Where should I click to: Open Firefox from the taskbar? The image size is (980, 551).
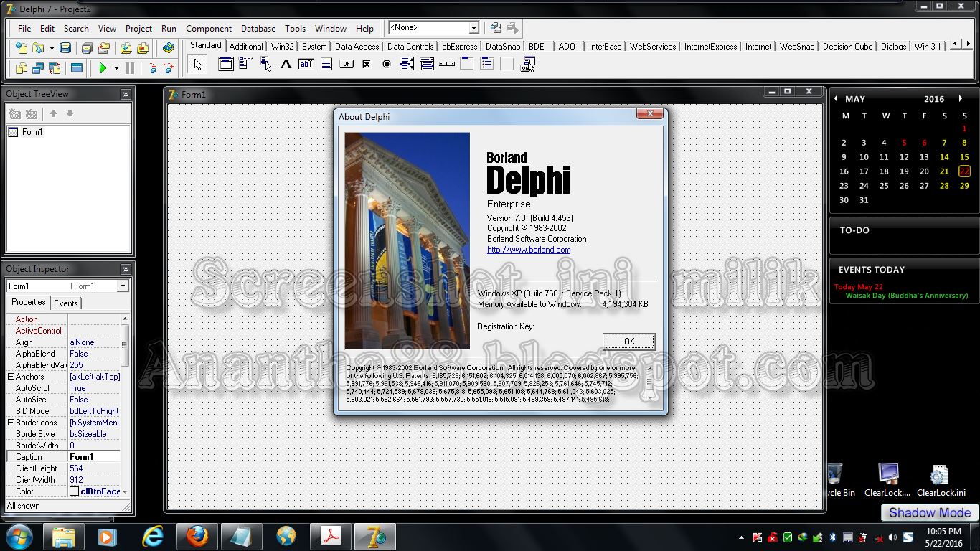[x=197, y=536]
